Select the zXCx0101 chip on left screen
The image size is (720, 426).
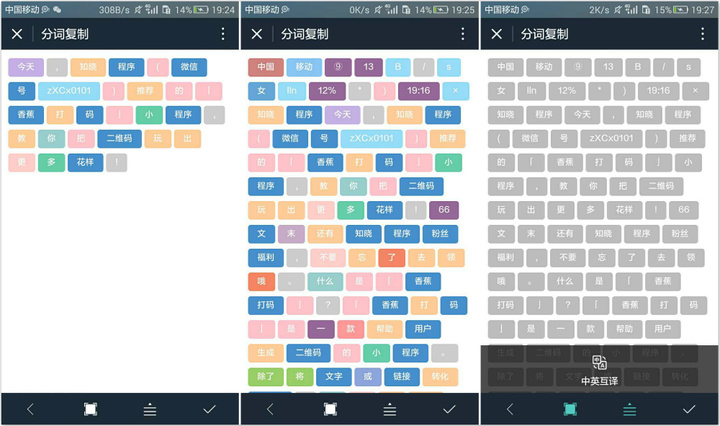tap(69, 91)
